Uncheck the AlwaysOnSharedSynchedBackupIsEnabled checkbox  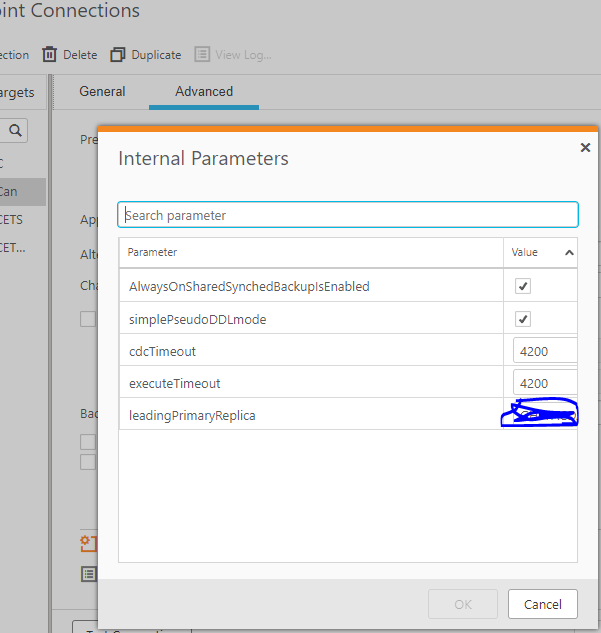[523, 286]
